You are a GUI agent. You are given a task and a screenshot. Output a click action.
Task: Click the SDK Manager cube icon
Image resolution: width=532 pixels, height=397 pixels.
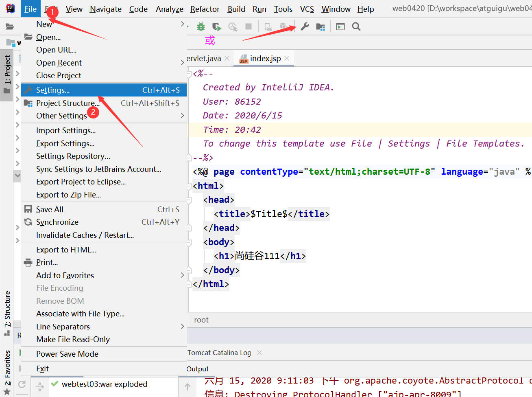tap(284, 26)
